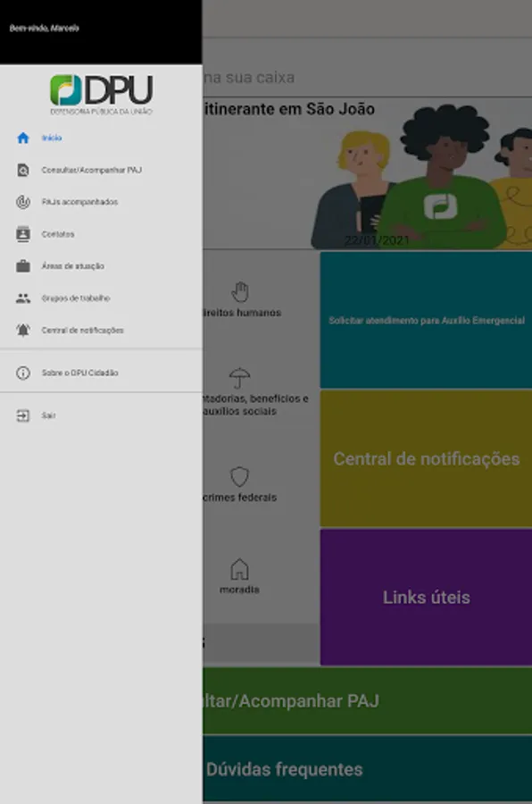Click the 22/01/2021 date on banner
The width and height of the screenshot is (532, 804).
(x=377, y=240)
